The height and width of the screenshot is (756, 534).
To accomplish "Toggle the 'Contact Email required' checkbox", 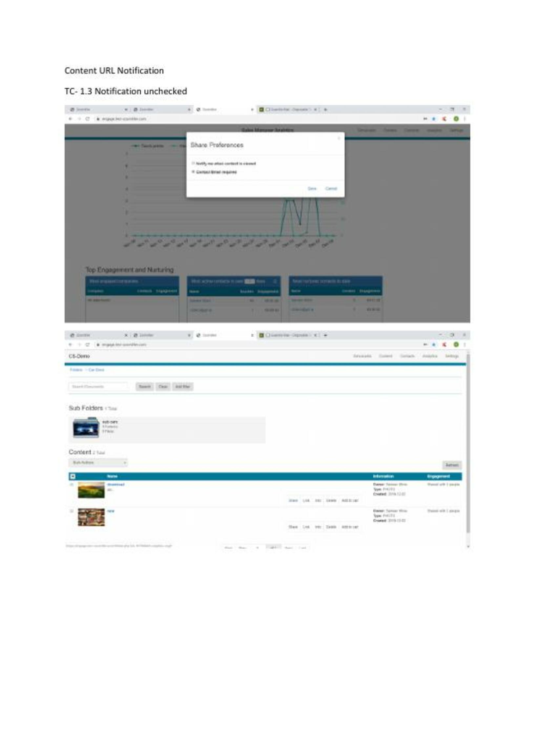I will (x=193, y=172).
